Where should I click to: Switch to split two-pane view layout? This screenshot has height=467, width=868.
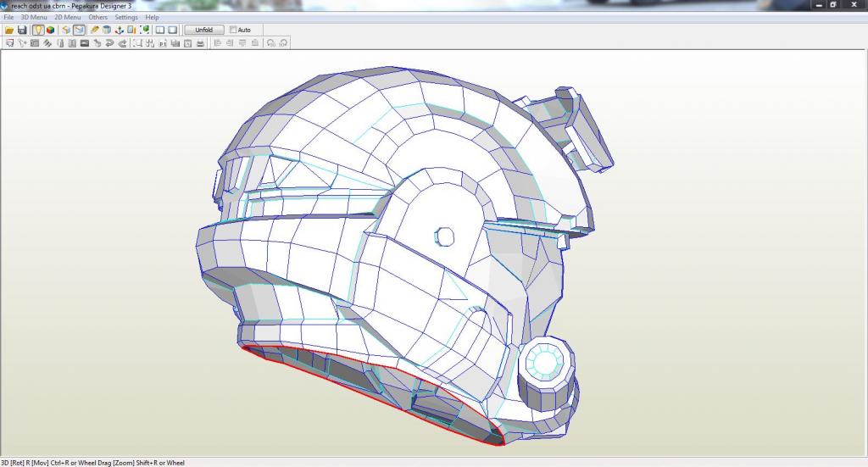[160, 30]
